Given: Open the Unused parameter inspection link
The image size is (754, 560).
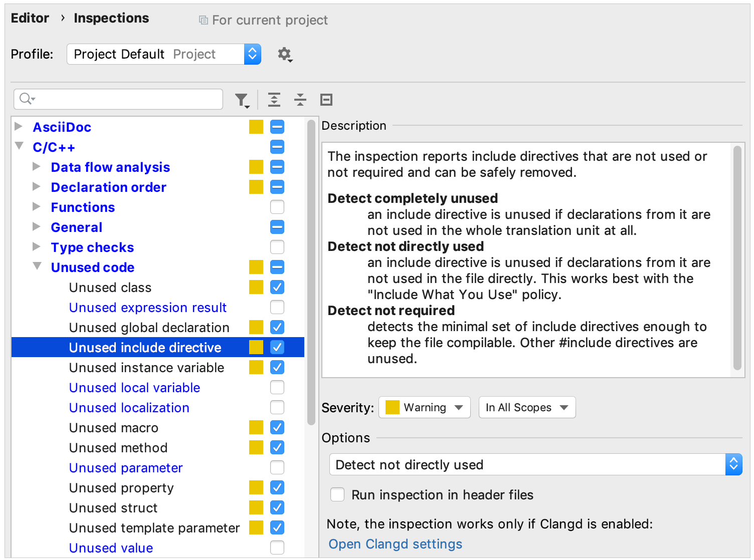Looking at the screenshot, I should tap(125, 467).
